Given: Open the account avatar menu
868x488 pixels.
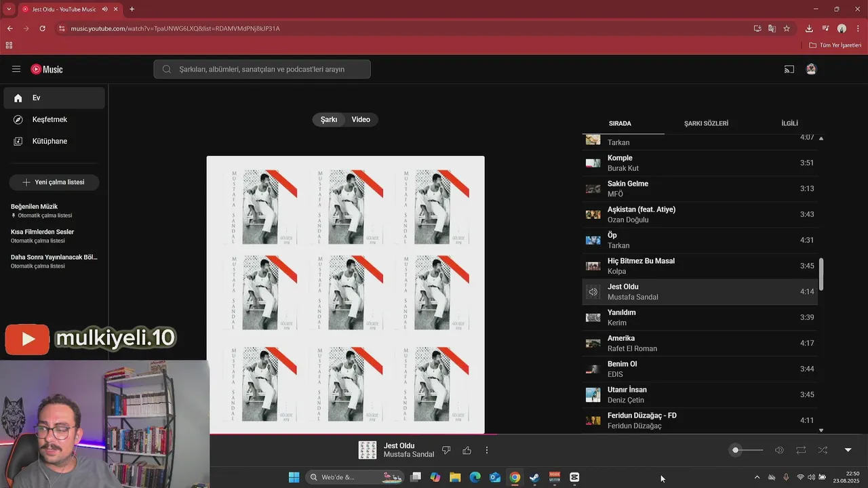Looking at the screenshot, I should [x=811, y=69].
